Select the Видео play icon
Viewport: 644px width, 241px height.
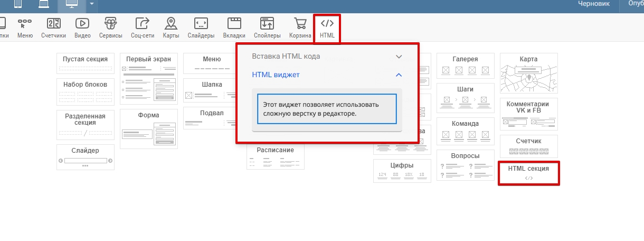[x=82, y=28]
